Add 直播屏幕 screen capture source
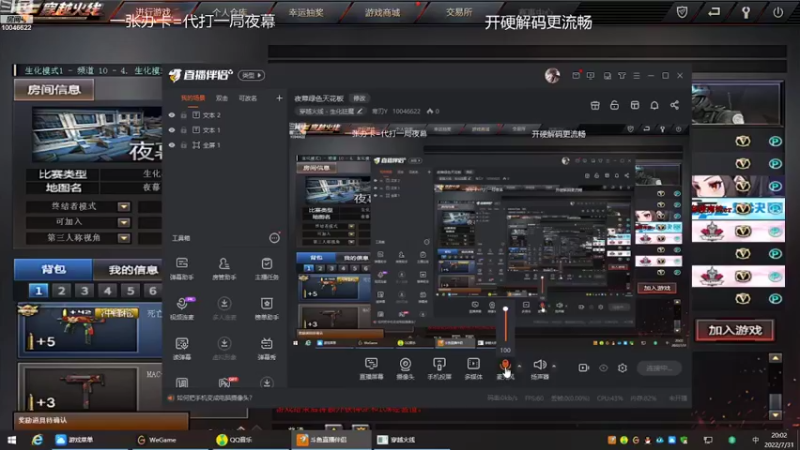 tap(371, 368)
